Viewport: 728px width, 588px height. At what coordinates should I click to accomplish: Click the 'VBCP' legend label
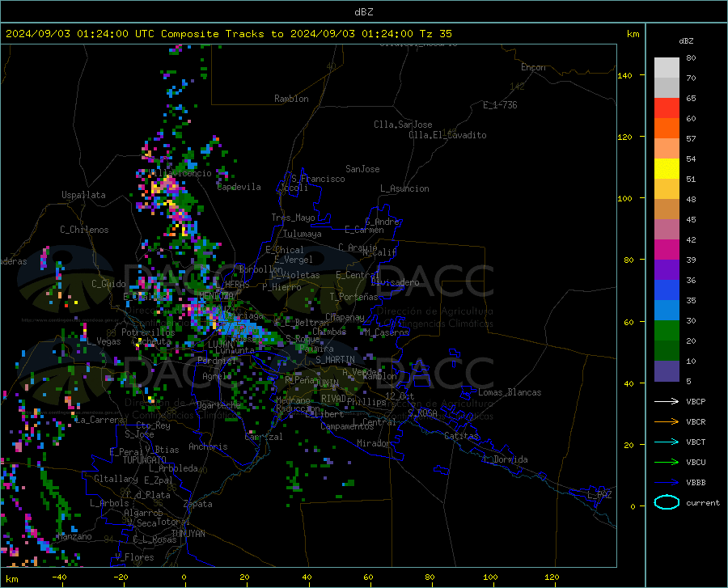tap(696, 401)
